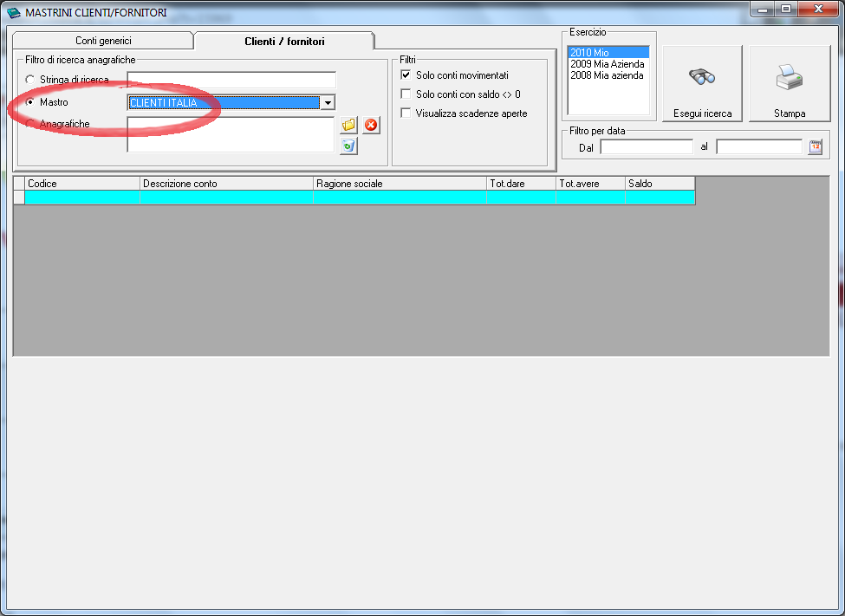The image size is (845, 616).
Task: Enable Solo conti con saldo <> 0
Action: click(406, 94)
